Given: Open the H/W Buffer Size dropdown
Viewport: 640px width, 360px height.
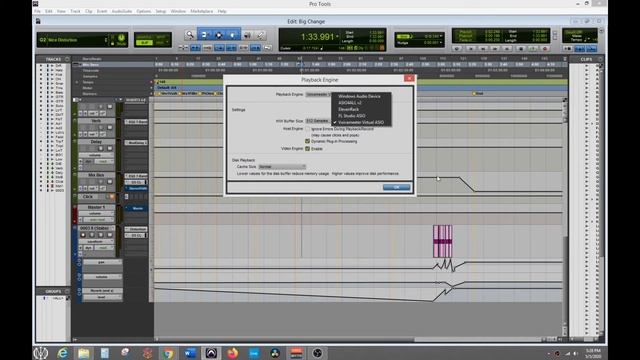Looking at the screenshot, I should [x=318, y=121].
